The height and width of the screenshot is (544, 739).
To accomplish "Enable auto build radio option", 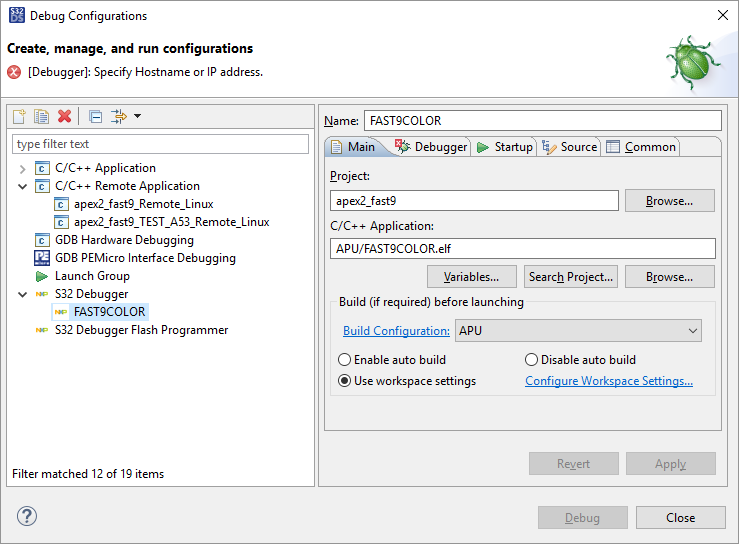I will 345,360.
